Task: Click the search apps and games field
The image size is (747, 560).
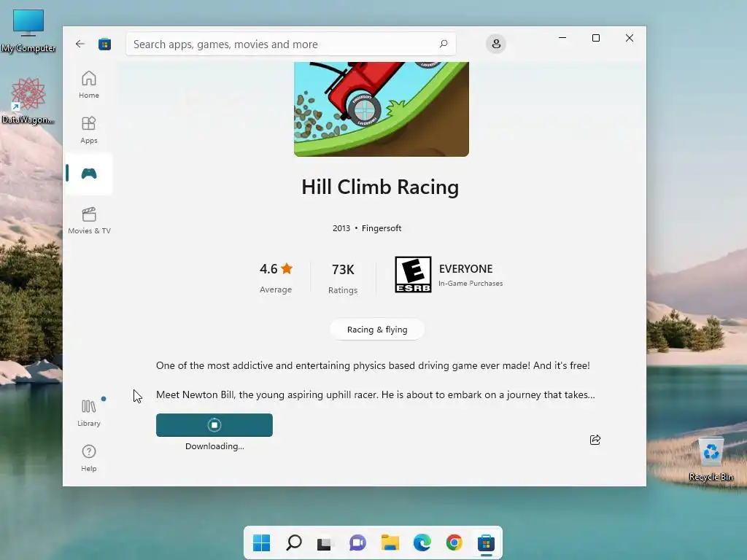Action: click(x=291, y=44)
